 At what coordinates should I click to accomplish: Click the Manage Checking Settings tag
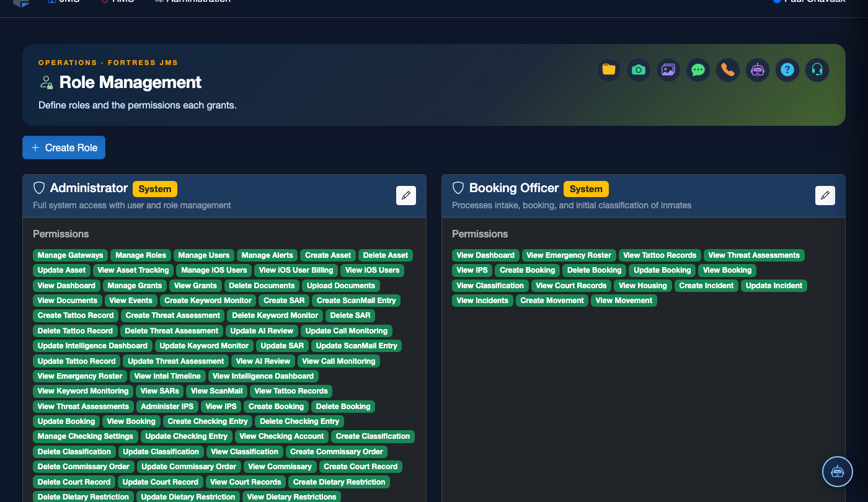(86, 436)
